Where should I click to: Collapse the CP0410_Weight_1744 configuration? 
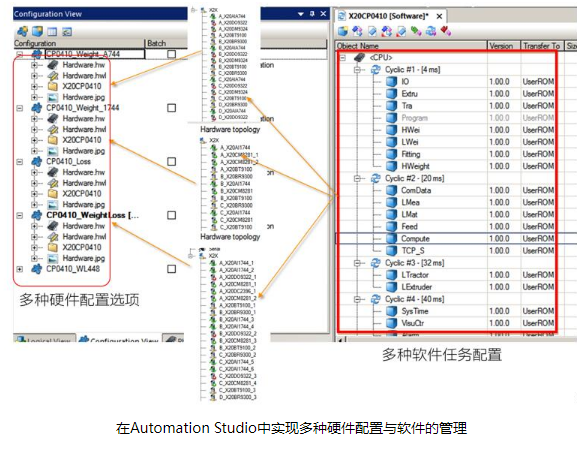(x=20, y=108)
